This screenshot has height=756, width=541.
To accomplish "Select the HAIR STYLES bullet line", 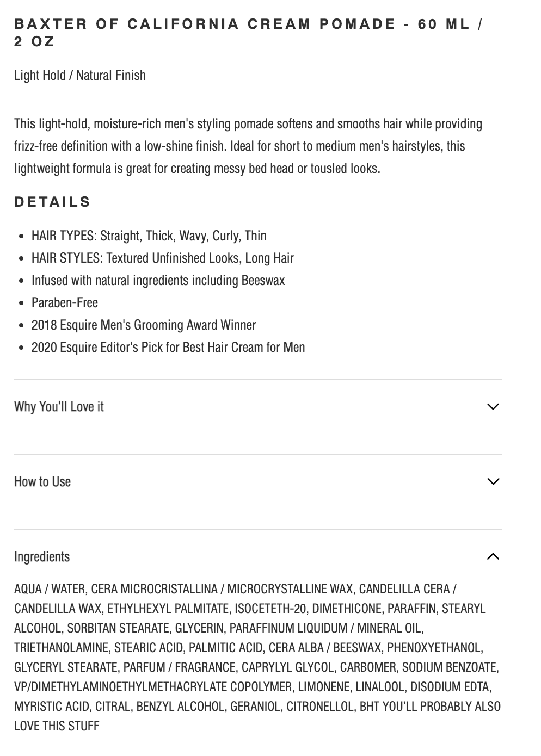I will [163, 258].
